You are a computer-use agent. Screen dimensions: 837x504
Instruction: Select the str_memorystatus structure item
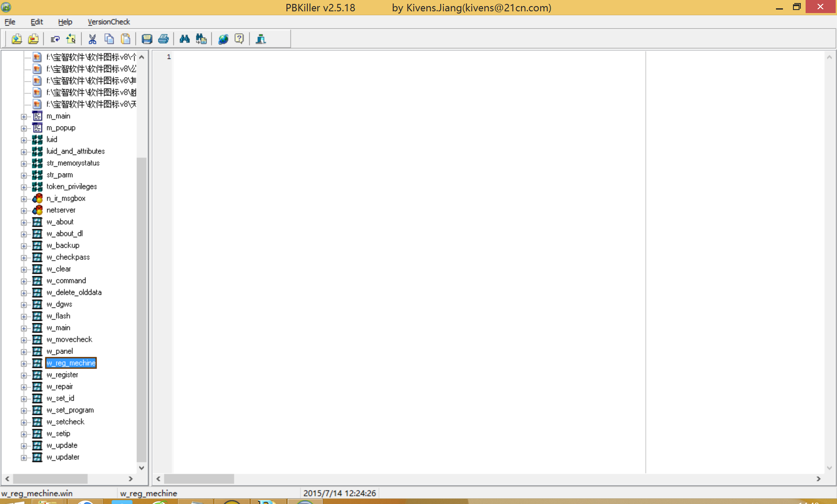(x=73, y=163)
